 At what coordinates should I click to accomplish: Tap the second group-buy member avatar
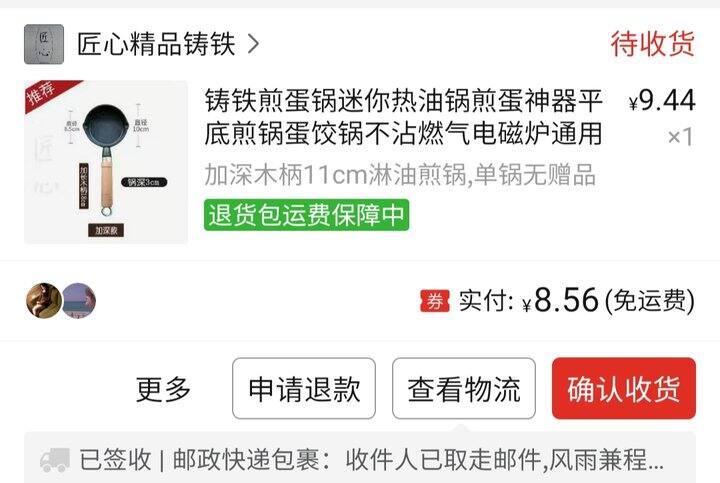tap(79, 301)
